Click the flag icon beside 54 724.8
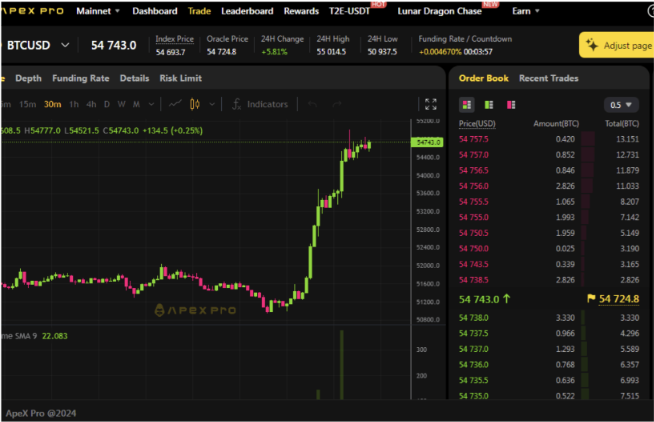Screen dimensions: 654x422 click(591, 299)
